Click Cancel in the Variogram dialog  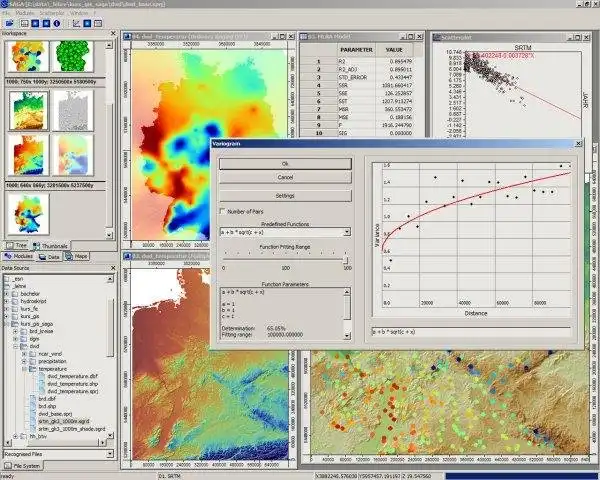[x=285, y=177]
